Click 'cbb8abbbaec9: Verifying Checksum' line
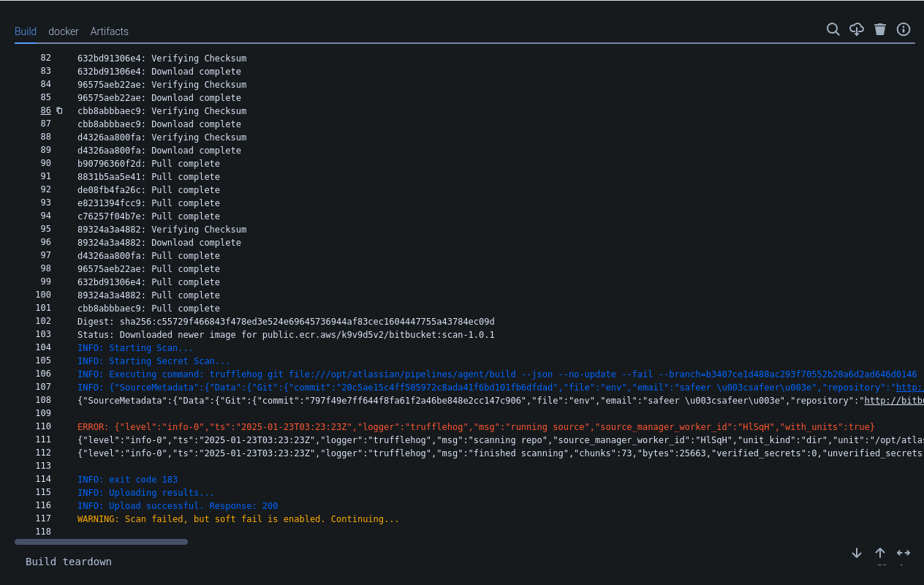 point(162,111)
